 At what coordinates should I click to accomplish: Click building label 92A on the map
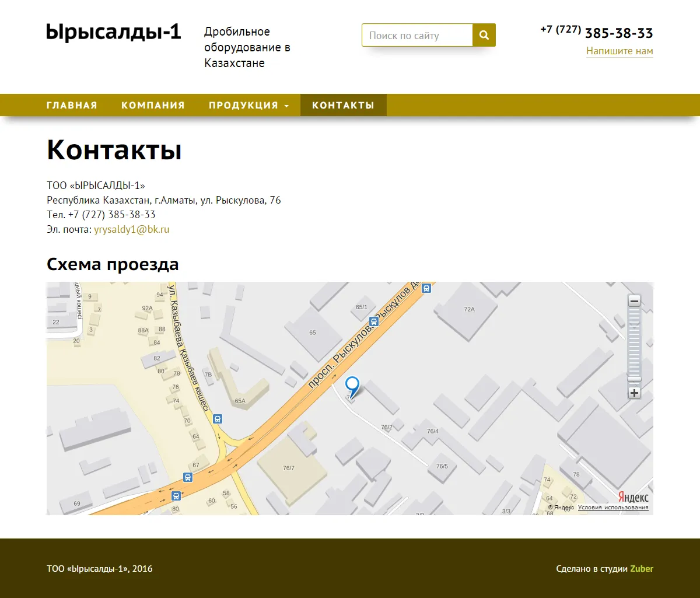point(147,308)
